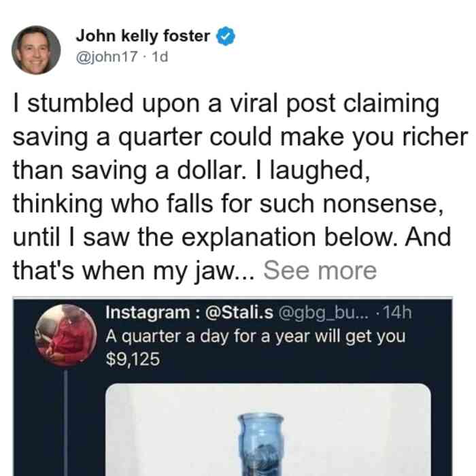Image resolution: width=476 pixels, height=476 pixels.
Task: Click the 1d post timestamp
Action: (160, 56)
